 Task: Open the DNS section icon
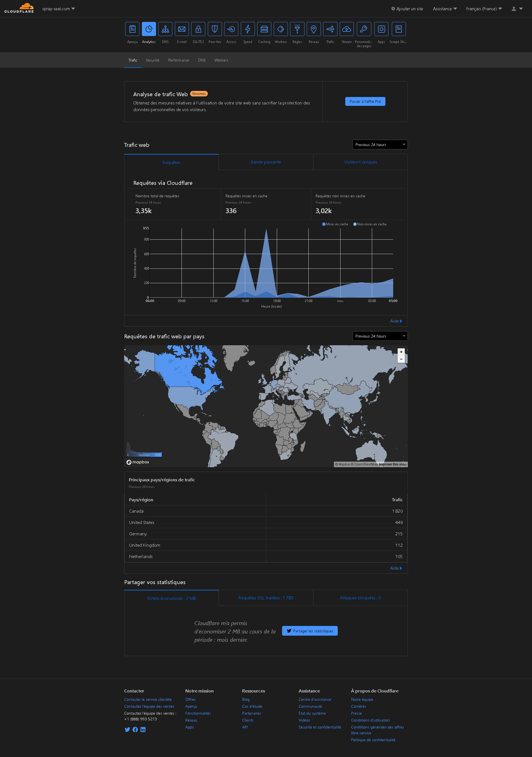click(x=165, y=29)
